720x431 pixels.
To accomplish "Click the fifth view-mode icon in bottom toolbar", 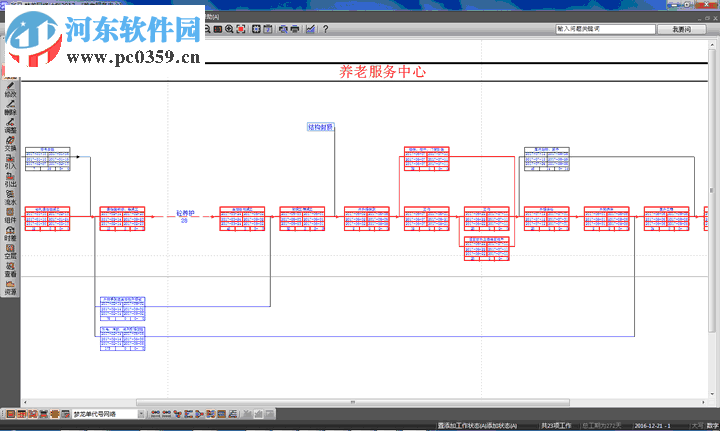I will tap(55, 414).
